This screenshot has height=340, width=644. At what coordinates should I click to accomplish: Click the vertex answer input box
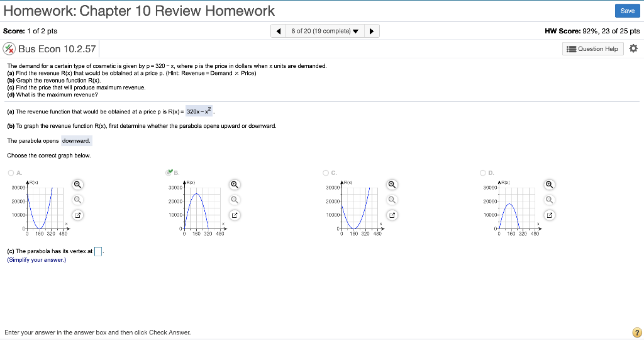(98, 251)
